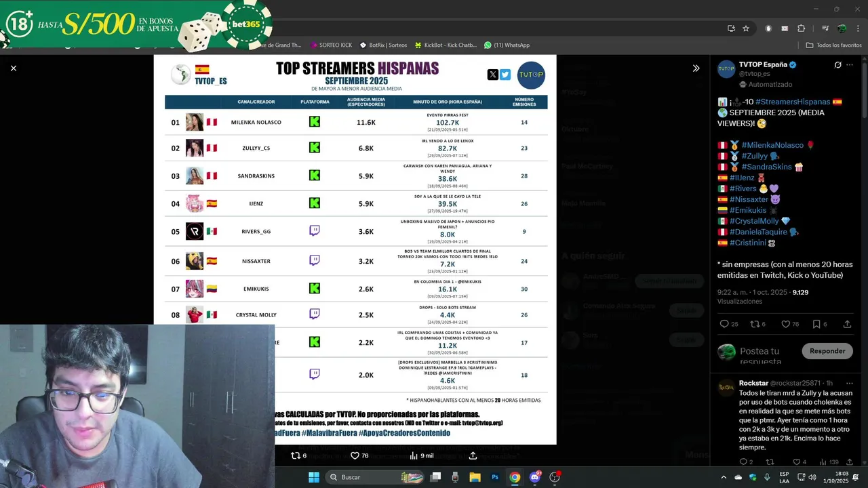Viewport: 868px width, 488px height.
Task: Open Task View on the taskbar
Action: tap(436, 477)
